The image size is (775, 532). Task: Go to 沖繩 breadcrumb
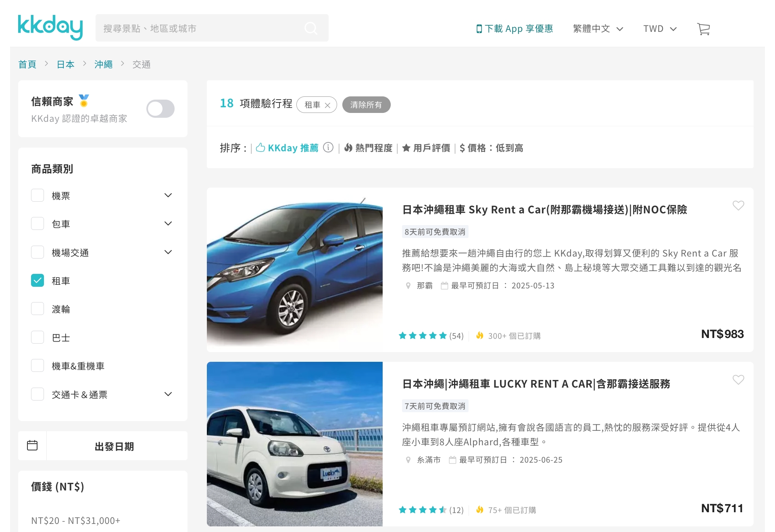pyautogui.click(x=103, y=65)
